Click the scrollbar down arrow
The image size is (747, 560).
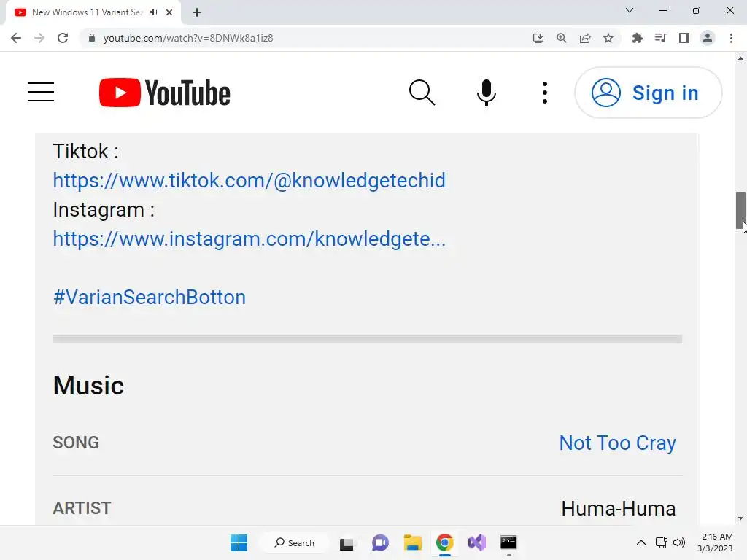tap(741, 518)
